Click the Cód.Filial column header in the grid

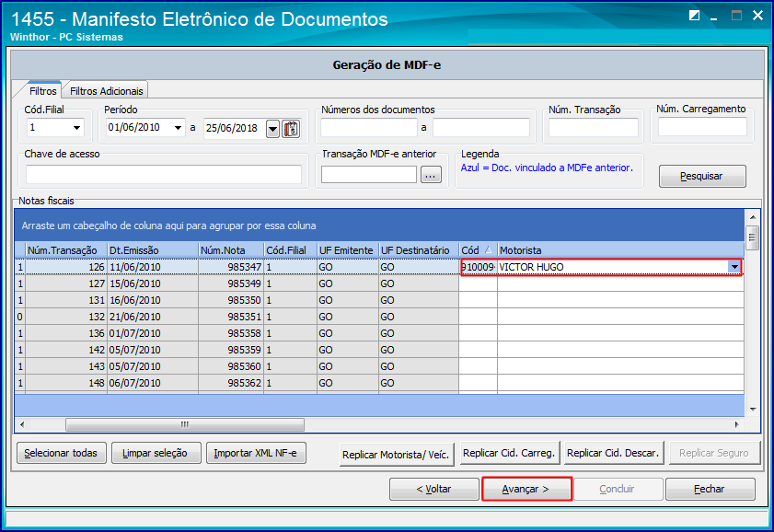point(290,250)
